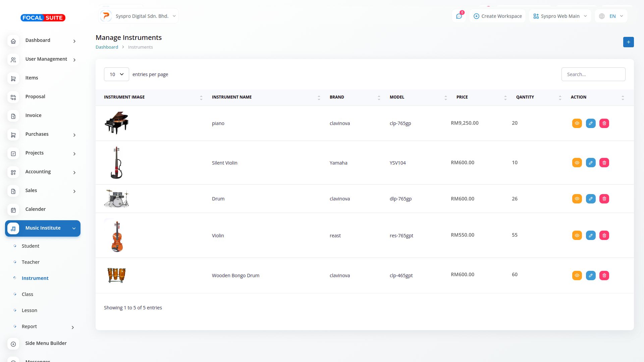Edit the Violin instrument entry
The height and width of the screenshot is (362, 644).
pyautogui.click(x=591, y=235)
